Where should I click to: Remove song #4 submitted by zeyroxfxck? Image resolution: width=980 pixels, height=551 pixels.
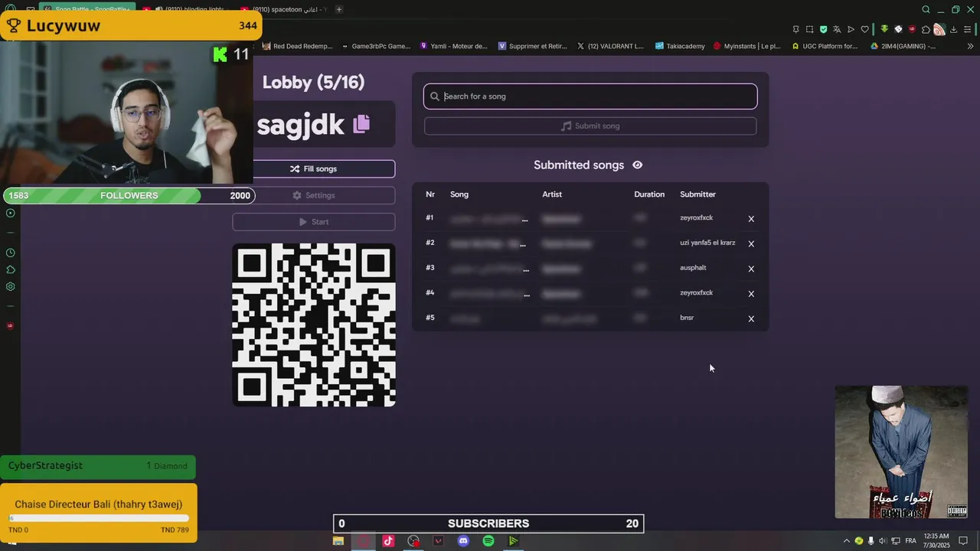coord(751,294)
